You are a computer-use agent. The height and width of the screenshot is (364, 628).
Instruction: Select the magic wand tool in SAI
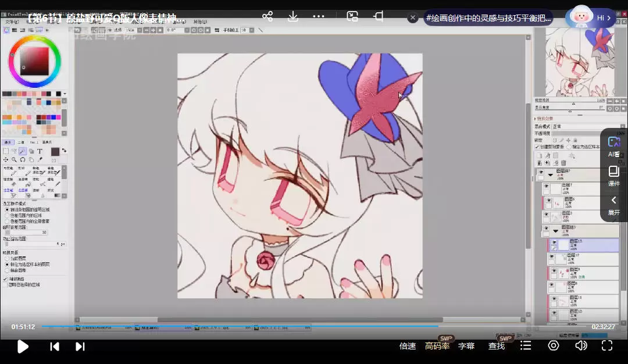(x=23, y=151)
